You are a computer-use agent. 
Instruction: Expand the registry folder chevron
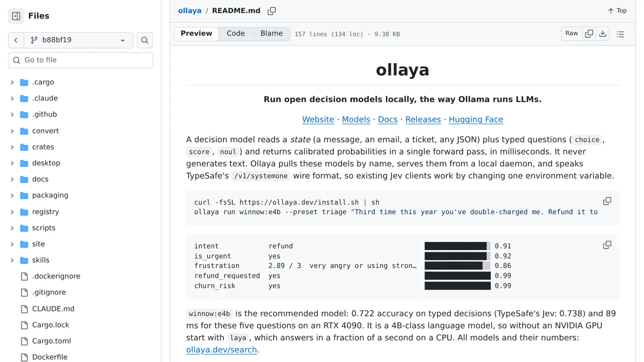[12, 212]
